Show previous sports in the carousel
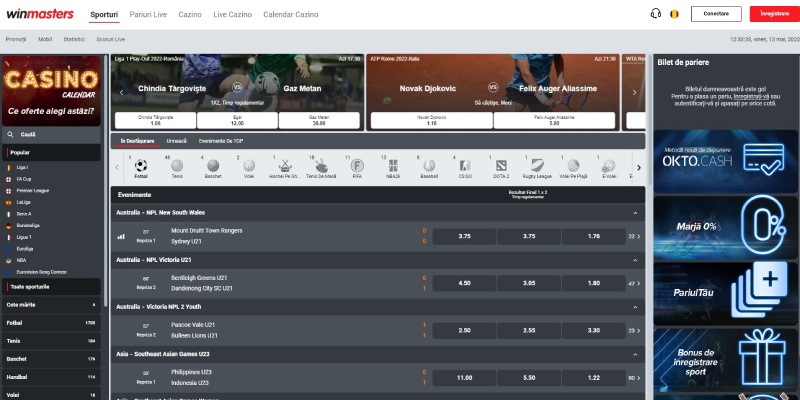The width and height of the screenshot is (800, 400). tap(117, 167)
